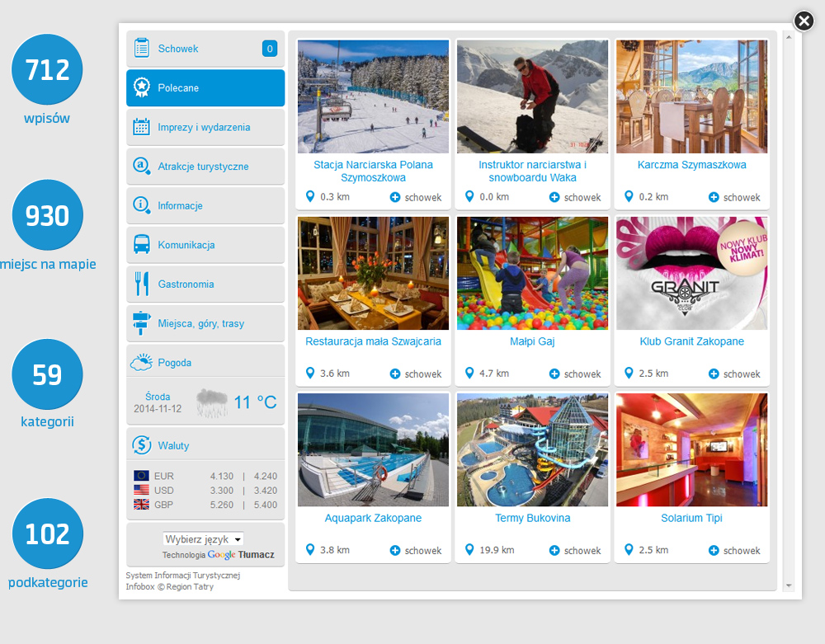
Task: Open the Aquapark Zakopane title link
Action: pos(373,518)
